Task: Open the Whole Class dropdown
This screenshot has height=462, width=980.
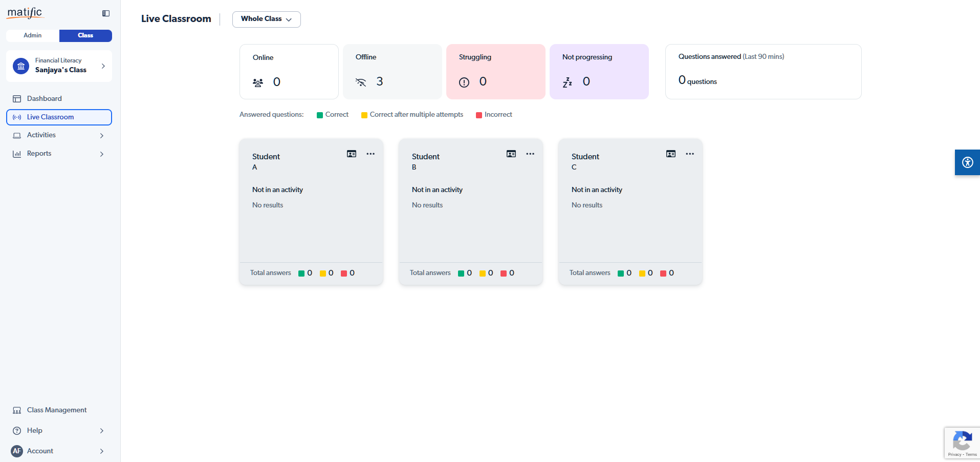Action: [x=266, y=19]
